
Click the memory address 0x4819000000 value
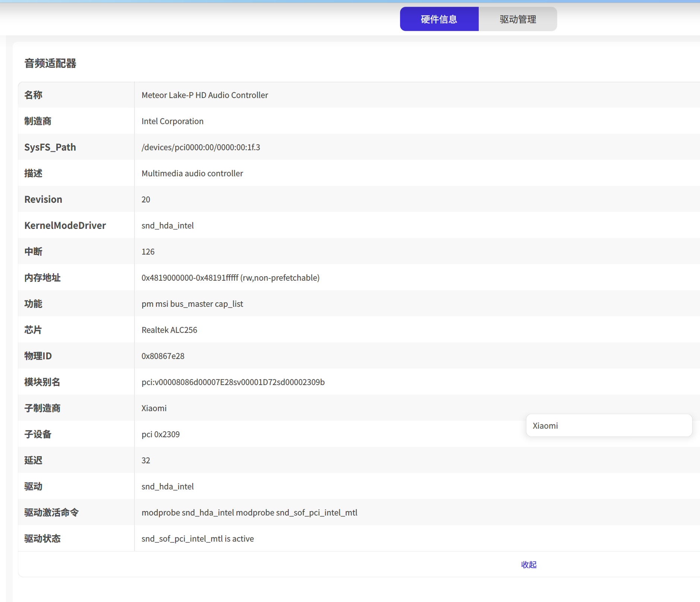pyautogui.click(x=231, y=278)
